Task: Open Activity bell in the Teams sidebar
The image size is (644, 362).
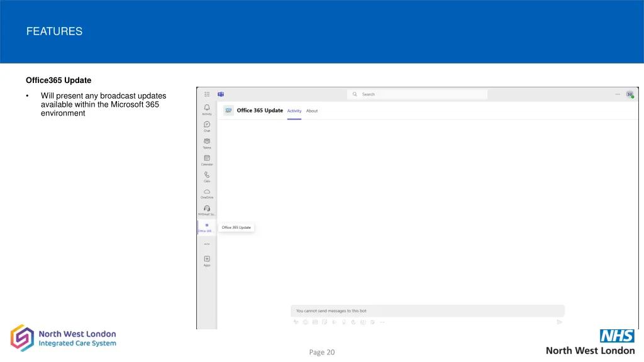Action: coord(207,109)
